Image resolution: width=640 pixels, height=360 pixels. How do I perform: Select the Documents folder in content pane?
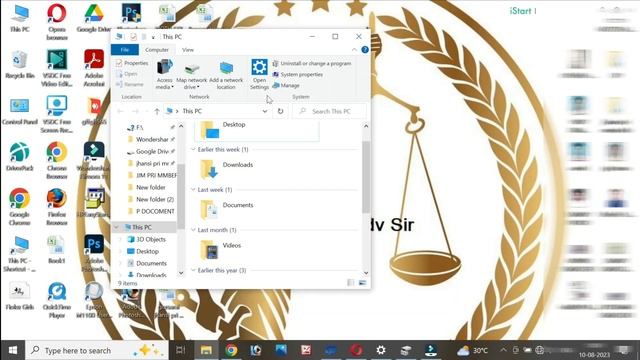pos(227,209)
